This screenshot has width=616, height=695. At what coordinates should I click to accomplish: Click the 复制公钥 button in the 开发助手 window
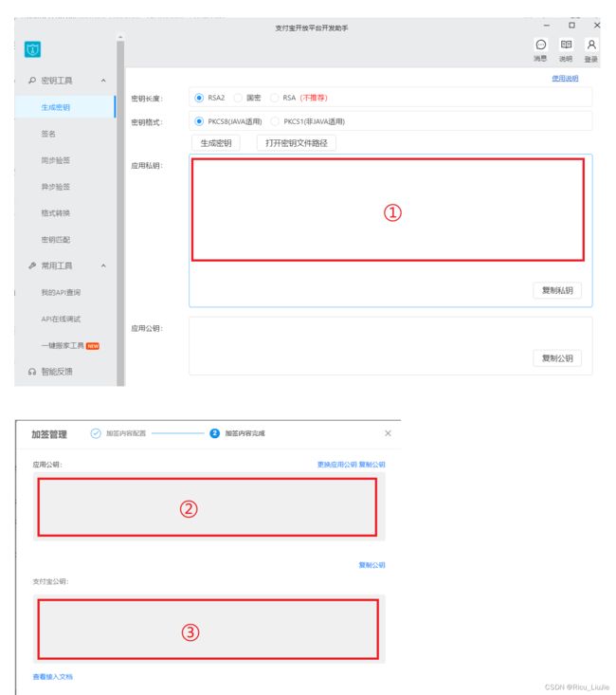[557, 358]
